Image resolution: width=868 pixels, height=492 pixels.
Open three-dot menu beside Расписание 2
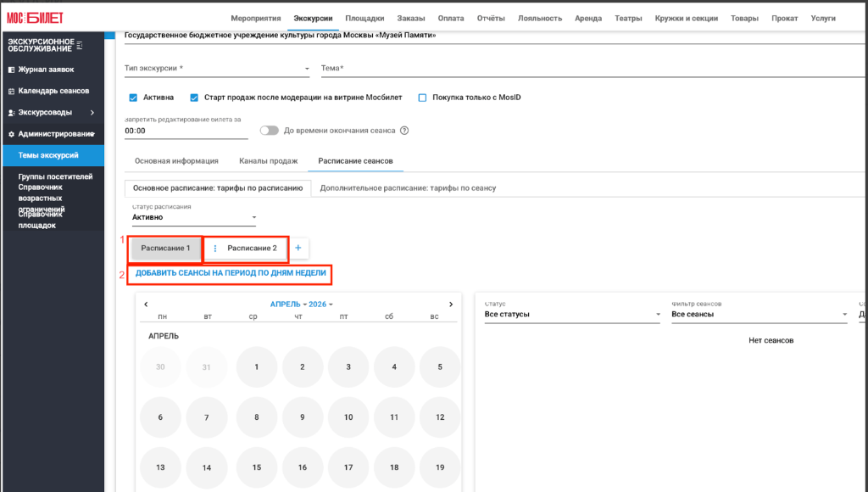[x=214, y=249]
